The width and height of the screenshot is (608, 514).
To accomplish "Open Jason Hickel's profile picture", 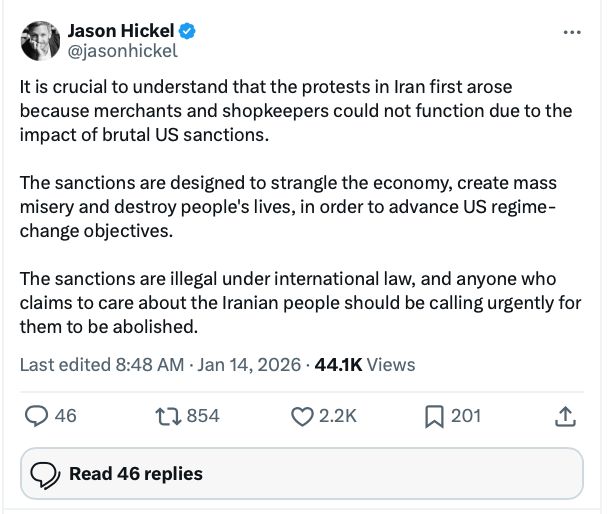I will 41,39.
